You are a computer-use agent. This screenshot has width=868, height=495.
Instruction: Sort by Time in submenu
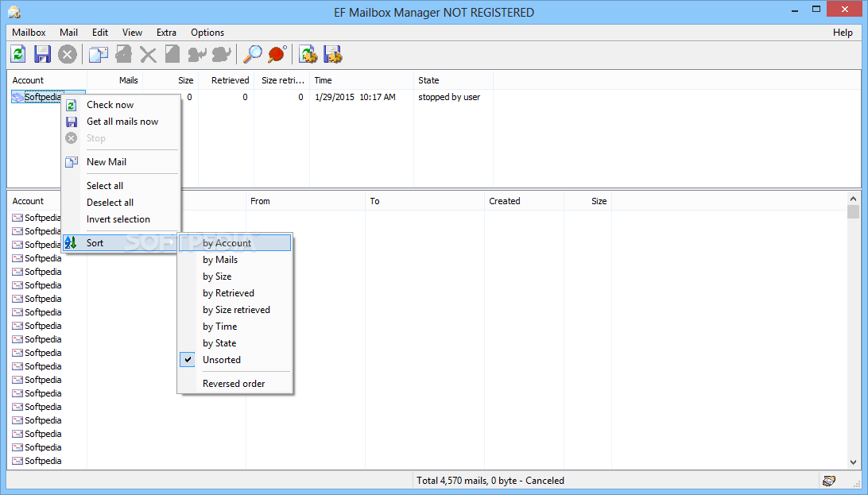pos(234,327)
